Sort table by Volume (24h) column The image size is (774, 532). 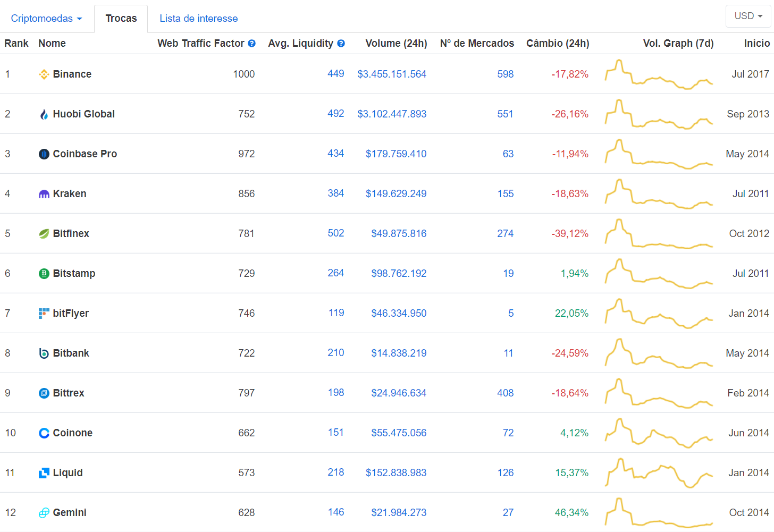pyautogui.click(x=396, y=43)
